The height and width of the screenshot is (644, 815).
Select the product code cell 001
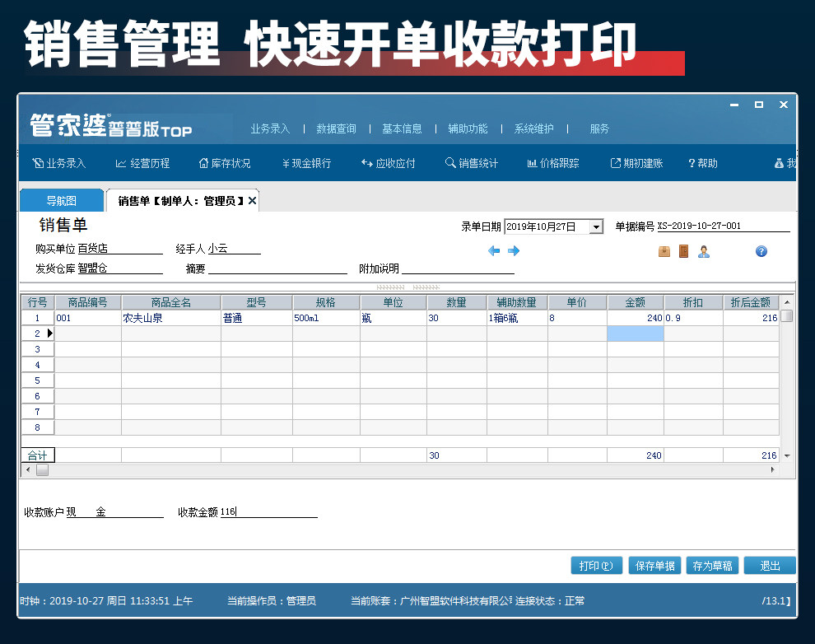88,318
